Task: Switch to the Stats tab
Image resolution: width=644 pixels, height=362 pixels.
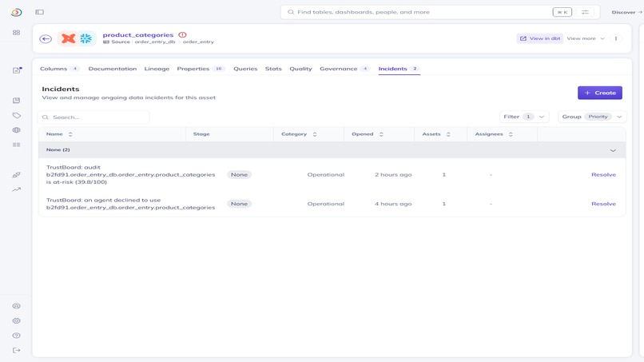Action: 273,69
